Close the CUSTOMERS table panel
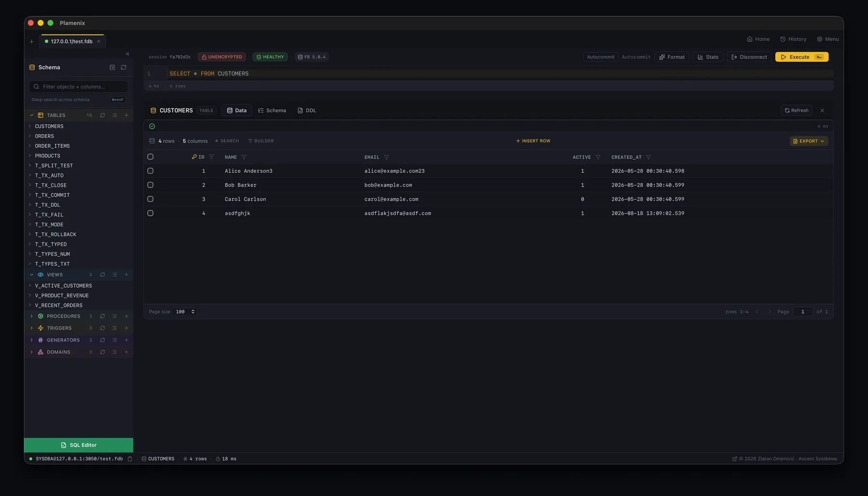868x496 pixels. [822, 110]
